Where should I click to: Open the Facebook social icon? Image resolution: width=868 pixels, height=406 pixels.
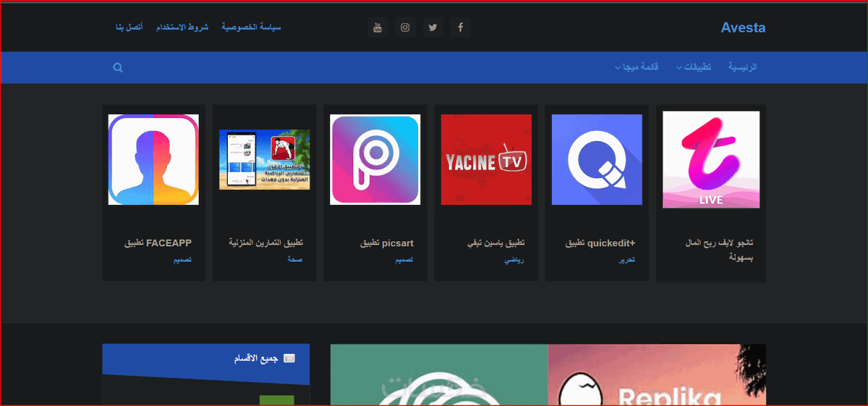461,28
